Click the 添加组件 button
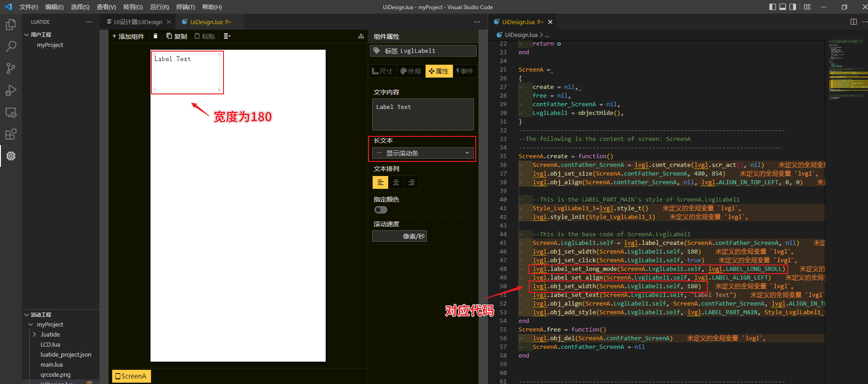Viewport: 868px width, 384px height. pos(128,36)
